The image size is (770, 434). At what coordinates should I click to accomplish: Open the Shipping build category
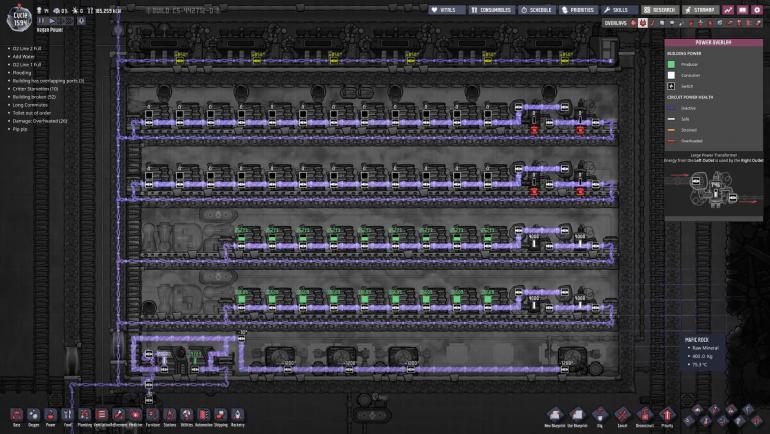click(220, 416)
